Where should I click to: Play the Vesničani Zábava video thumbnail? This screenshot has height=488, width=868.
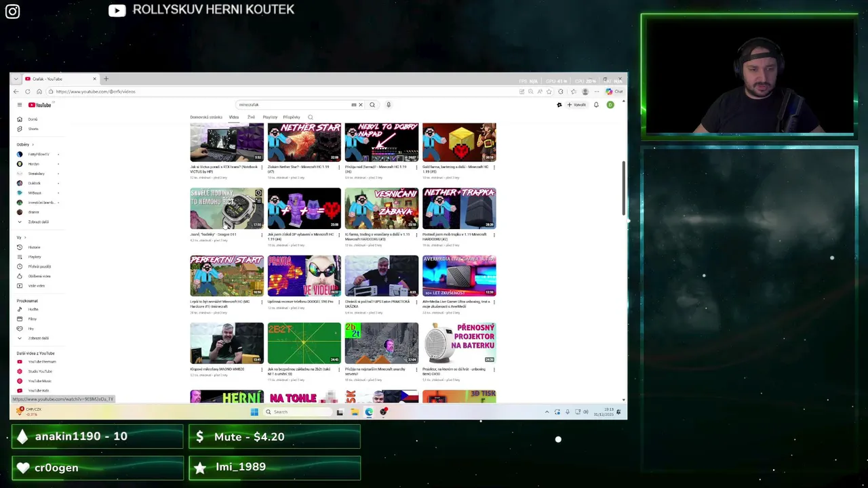tap(381, 208)
